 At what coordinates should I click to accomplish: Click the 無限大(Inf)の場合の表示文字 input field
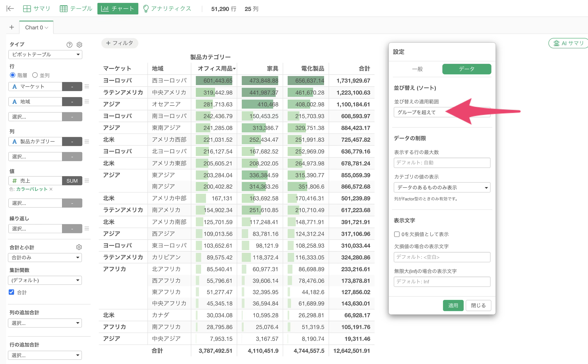pyautogui.click(x=442, y=282)
